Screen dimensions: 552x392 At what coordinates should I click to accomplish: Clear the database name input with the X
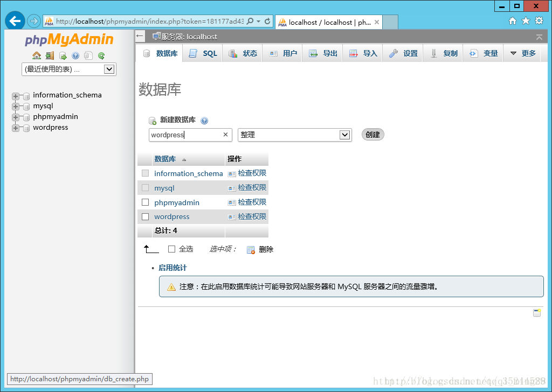click(225, 135)
